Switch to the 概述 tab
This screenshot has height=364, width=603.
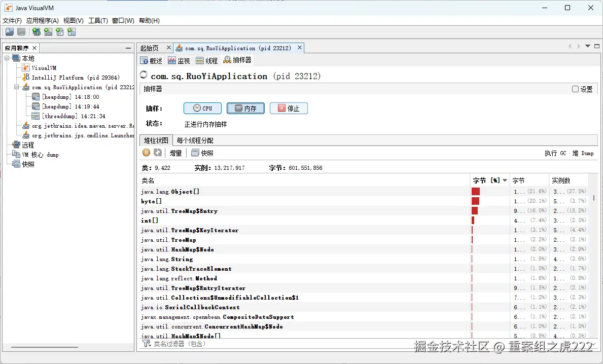coord(152,60)
